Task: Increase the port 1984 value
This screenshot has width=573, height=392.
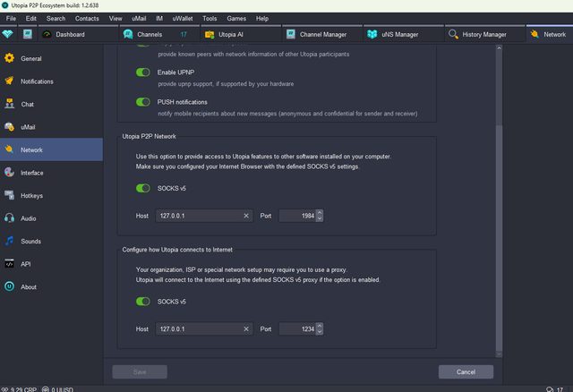Action: (x=320, y=213)
